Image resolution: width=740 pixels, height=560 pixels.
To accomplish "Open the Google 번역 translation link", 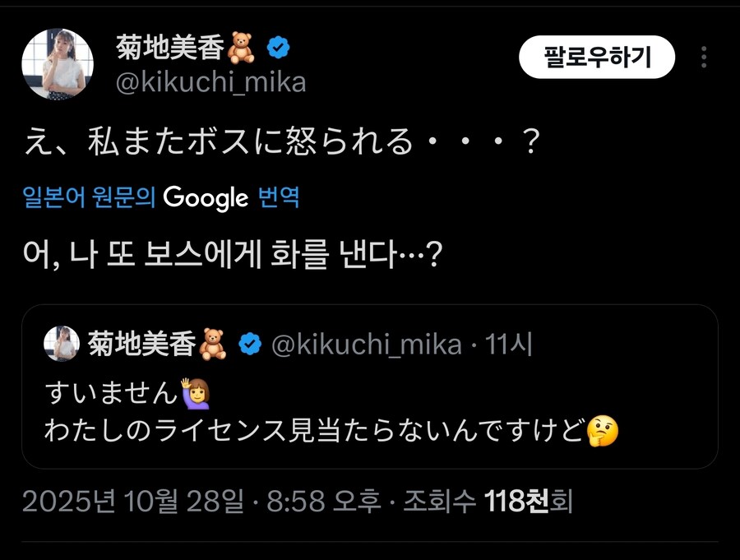I will [x=162, y=197].
